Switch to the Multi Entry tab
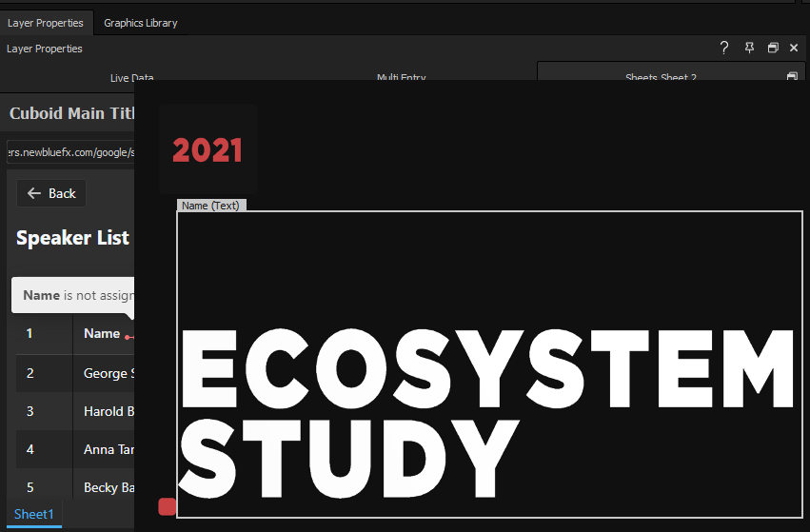Viewport: 810px width, 532px height. pos(401,77)
